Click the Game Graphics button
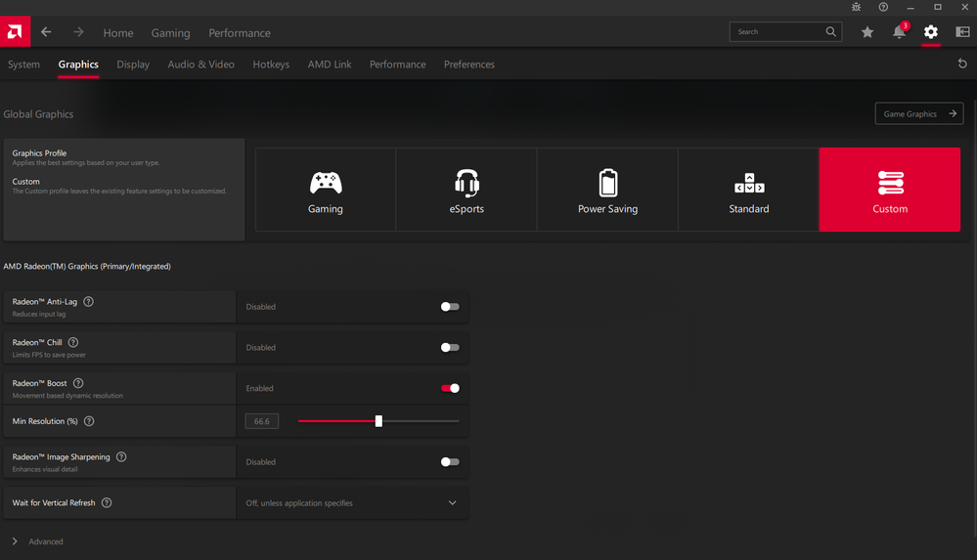 click(x=919, y=113)
